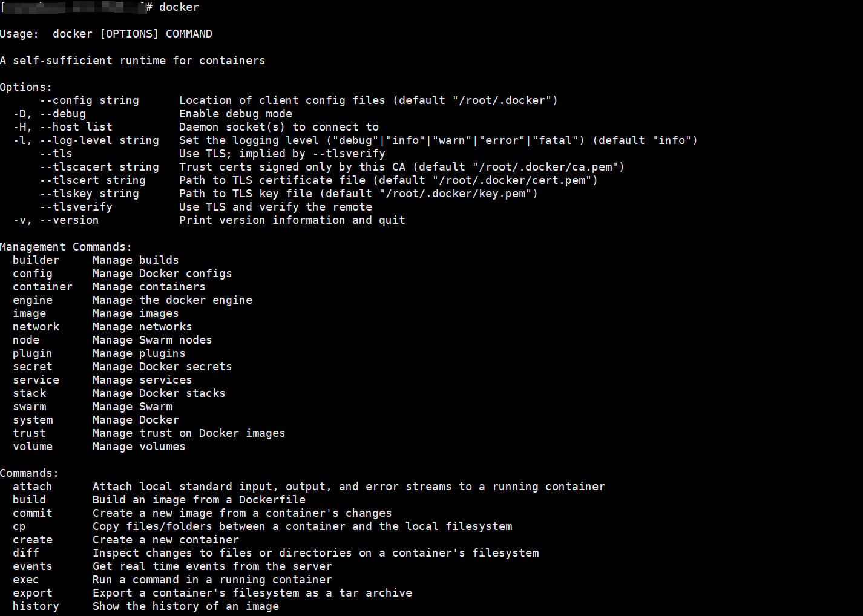863x616 pixels.
Task: Click the --tlsverify option text
Action: click(x=76, y=207)
